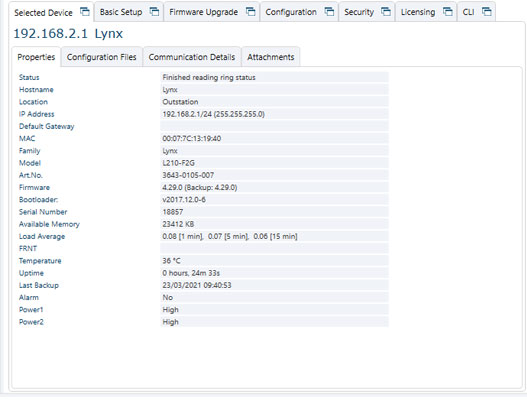
Task: Undock the Firmware Upgrade tab using its icon
Action: [250, 12]
